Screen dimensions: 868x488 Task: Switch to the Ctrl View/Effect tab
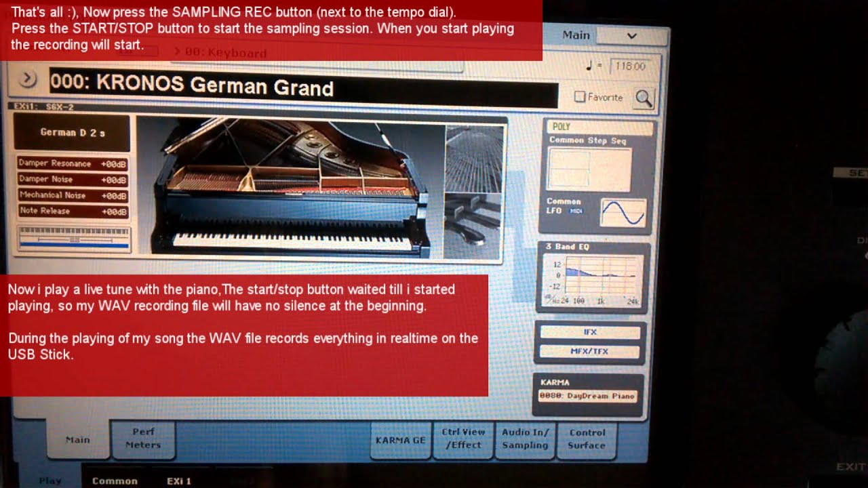[x=463, y=439]
